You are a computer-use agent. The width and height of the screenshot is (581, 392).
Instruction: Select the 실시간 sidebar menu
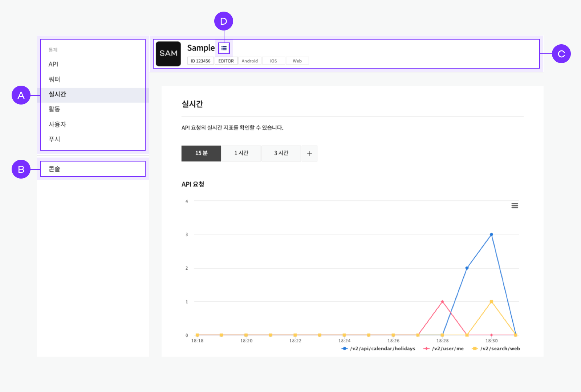[x=93, y=94]
